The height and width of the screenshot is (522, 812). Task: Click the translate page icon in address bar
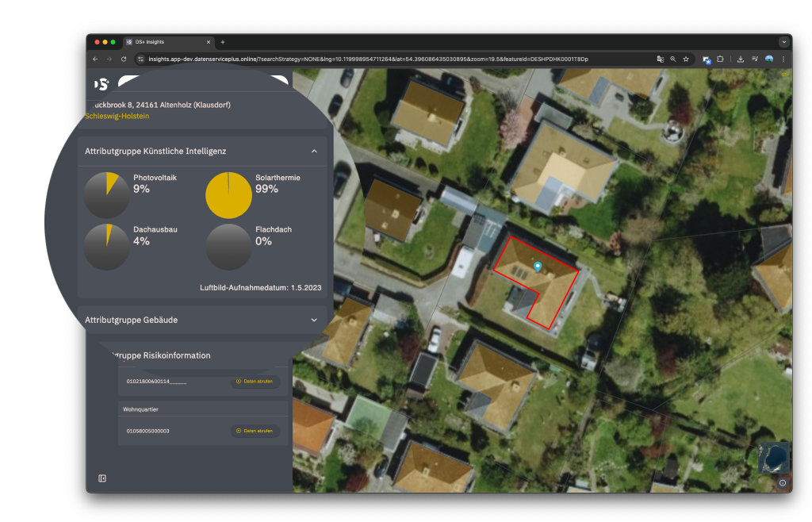pos(660,59)
